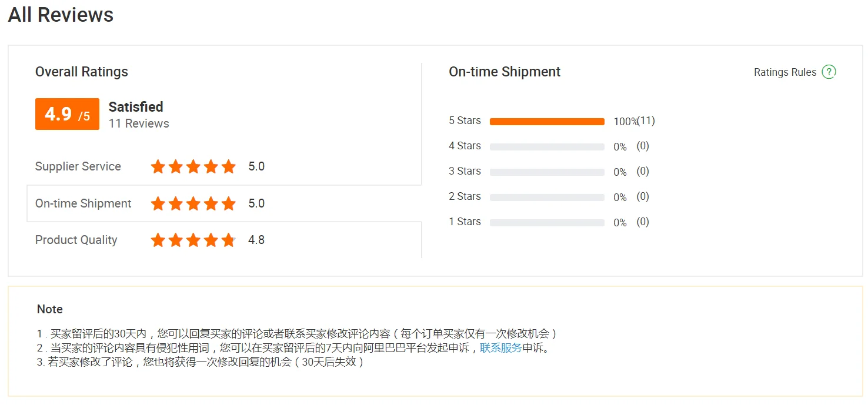The height and width of the screenshot is (405, 868).
Task: Click the 11 Reviews count link
Action: click(139, 123)
